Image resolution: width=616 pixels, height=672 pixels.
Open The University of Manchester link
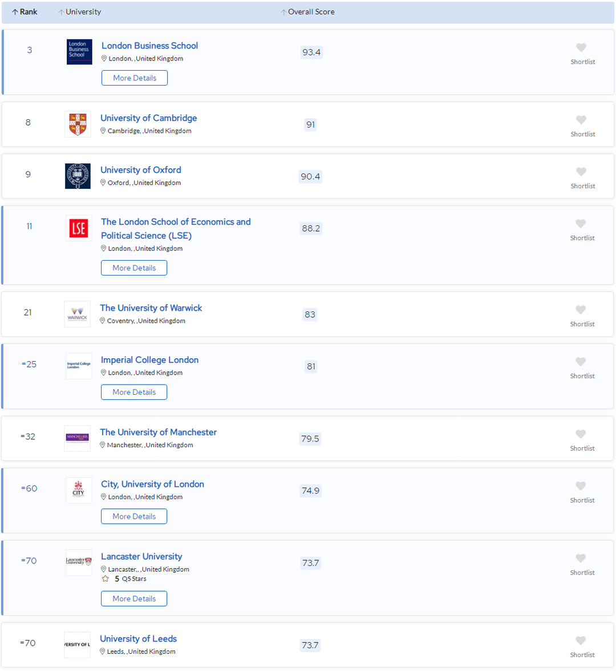(158, 432)
